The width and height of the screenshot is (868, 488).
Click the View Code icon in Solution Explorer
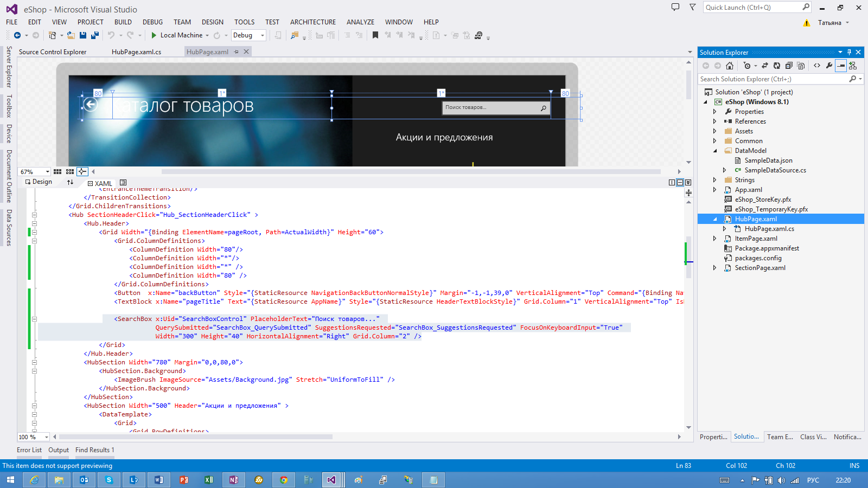pos(818,66)
